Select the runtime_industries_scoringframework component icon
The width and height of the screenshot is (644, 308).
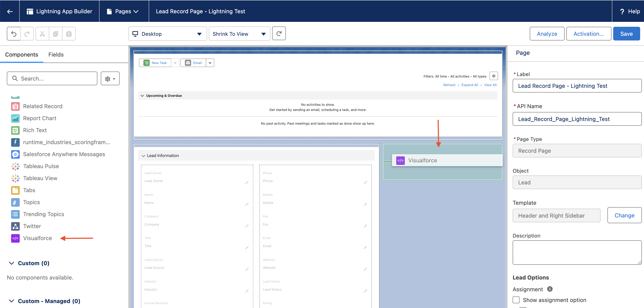coord(15,142)
